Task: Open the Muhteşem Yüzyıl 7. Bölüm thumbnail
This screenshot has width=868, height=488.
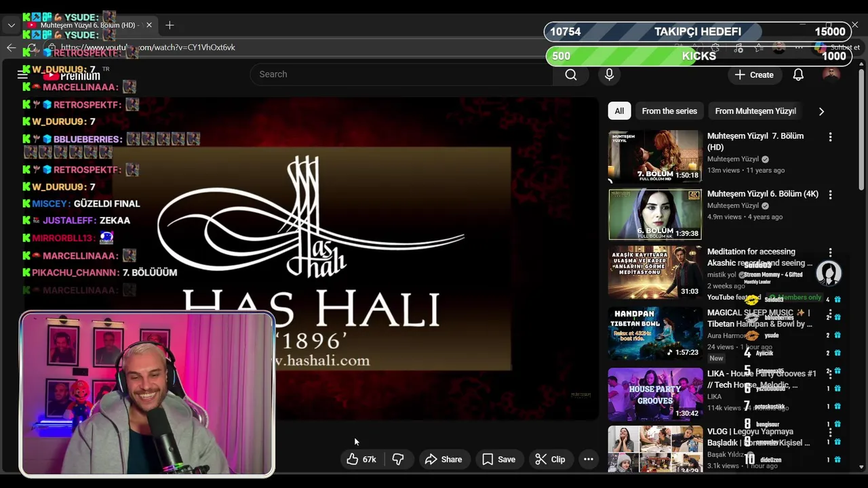Action: point(654,157)
